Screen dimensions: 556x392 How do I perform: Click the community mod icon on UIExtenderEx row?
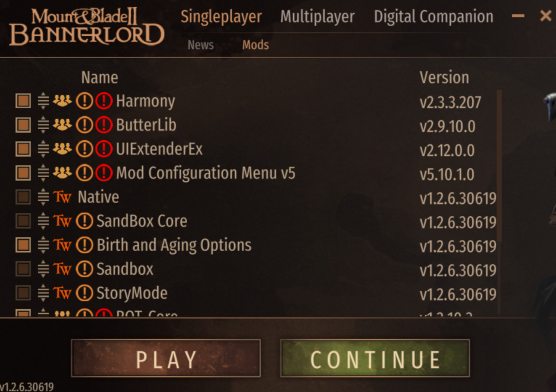(62, 149)
